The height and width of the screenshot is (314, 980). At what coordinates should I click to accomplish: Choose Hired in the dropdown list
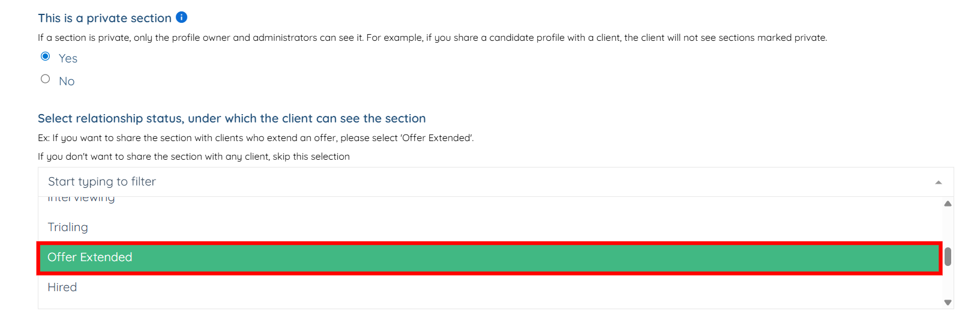(x=62, y=288)
